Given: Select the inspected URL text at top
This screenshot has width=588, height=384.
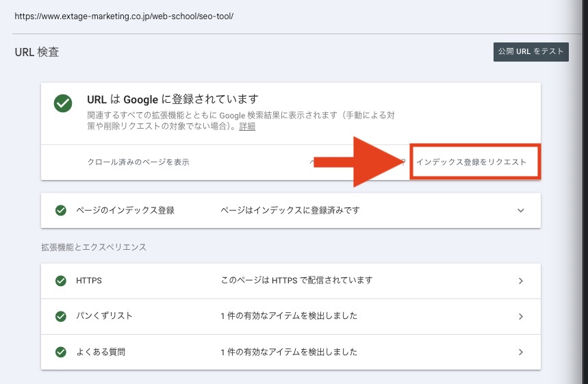Looking at the screenshot, I should [x=124, y=16].
